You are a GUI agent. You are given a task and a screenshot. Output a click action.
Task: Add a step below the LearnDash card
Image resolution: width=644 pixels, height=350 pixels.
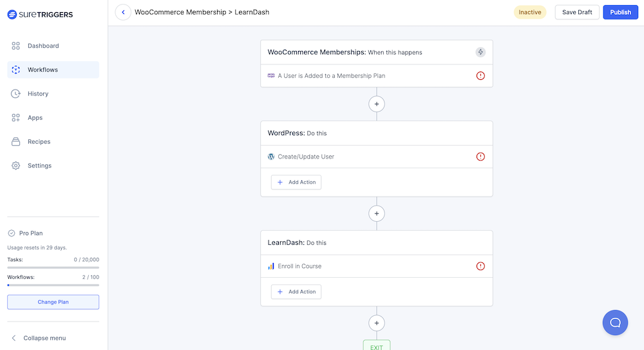click(377, 323)
